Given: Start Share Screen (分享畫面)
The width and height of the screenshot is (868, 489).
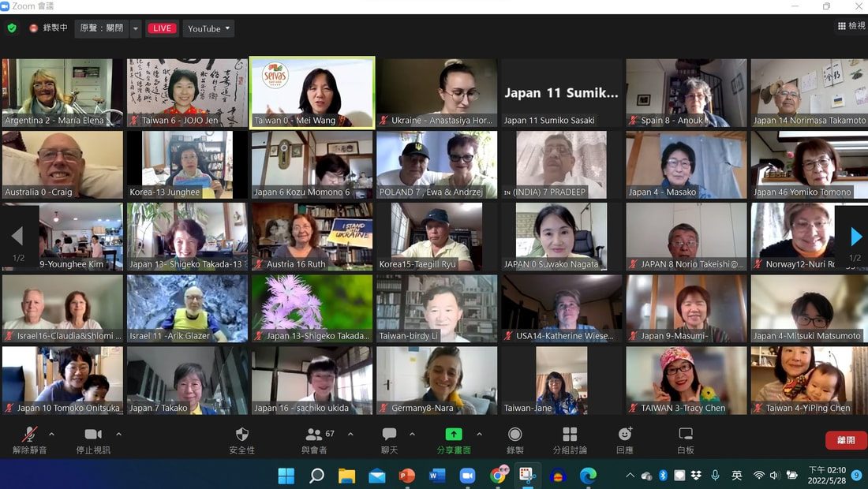Looking at the screenshot, I should pos(454,441).
